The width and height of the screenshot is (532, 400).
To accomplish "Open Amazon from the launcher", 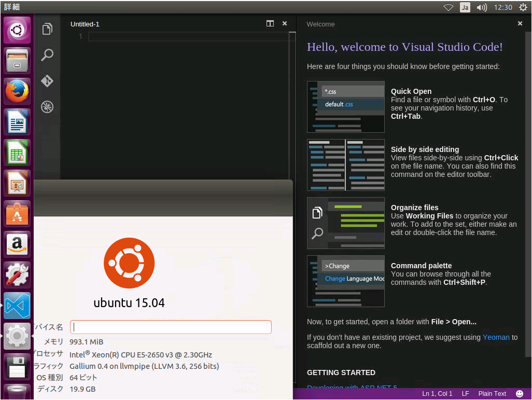I will tap(17, 244).
